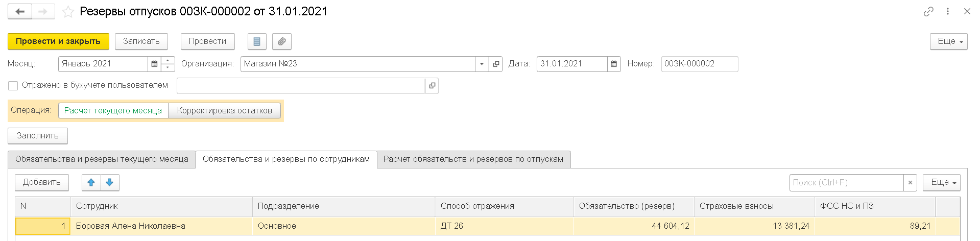This screenshot has height=241, width=980.
Task: Select employee Боровая Алена Николаевна cell
Action: click(161, 226)
